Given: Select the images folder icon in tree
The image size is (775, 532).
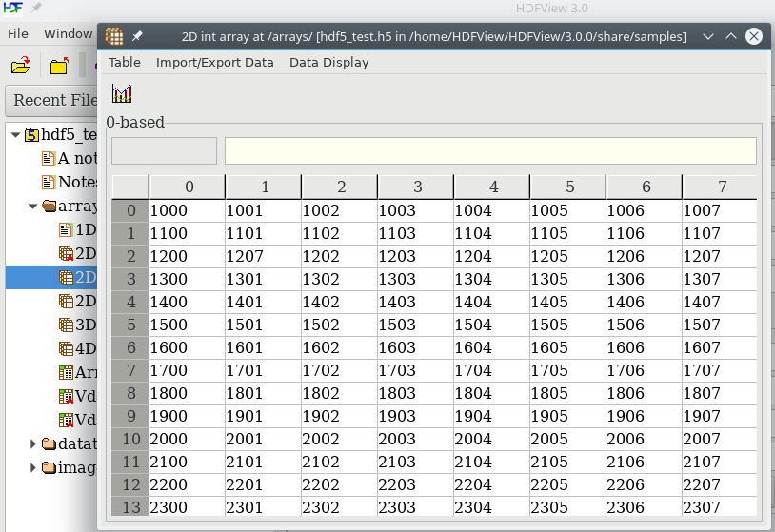Looking at the screenshot, I should [x=49, y=467].
